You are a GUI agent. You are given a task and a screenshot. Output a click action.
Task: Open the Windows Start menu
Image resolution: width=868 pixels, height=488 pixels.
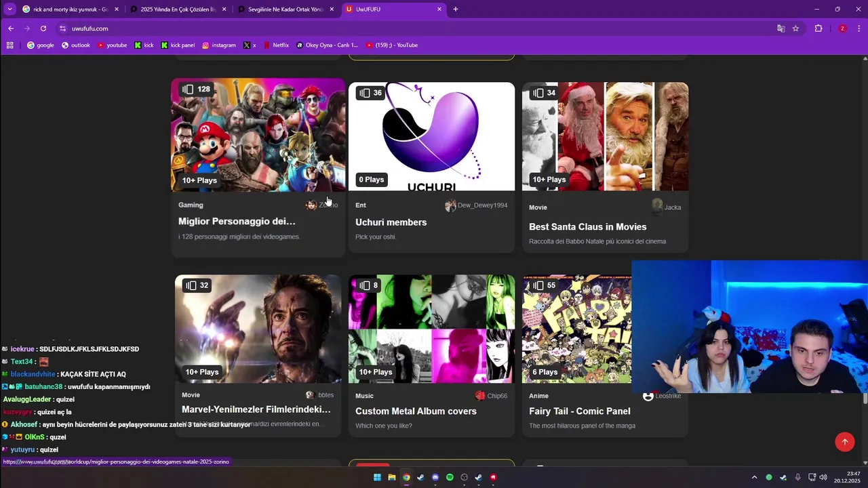pos(377,477)
